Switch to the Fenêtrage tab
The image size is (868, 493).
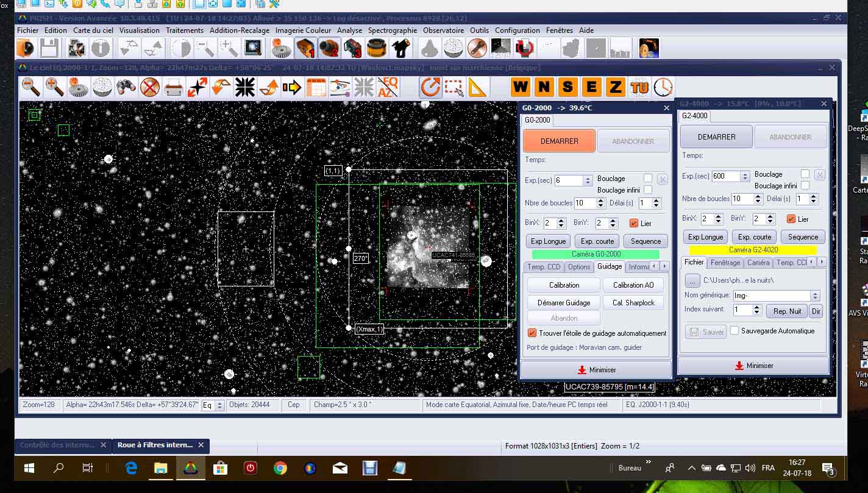[x=725, y=263]
